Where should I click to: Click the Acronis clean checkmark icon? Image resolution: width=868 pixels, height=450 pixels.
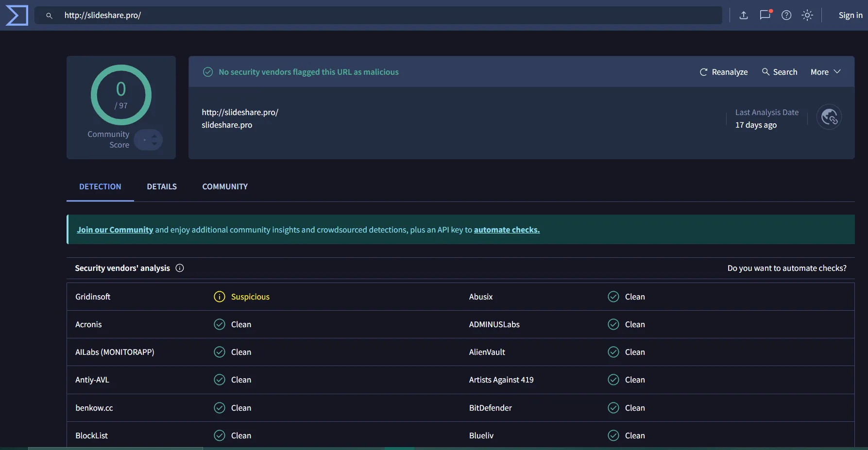tap(220, 324)
